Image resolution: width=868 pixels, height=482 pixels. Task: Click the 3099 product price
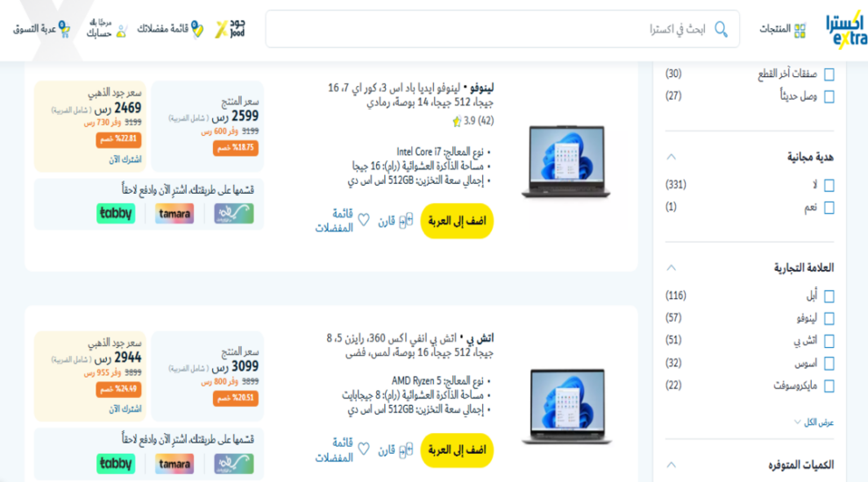click(x=235, y=366)
